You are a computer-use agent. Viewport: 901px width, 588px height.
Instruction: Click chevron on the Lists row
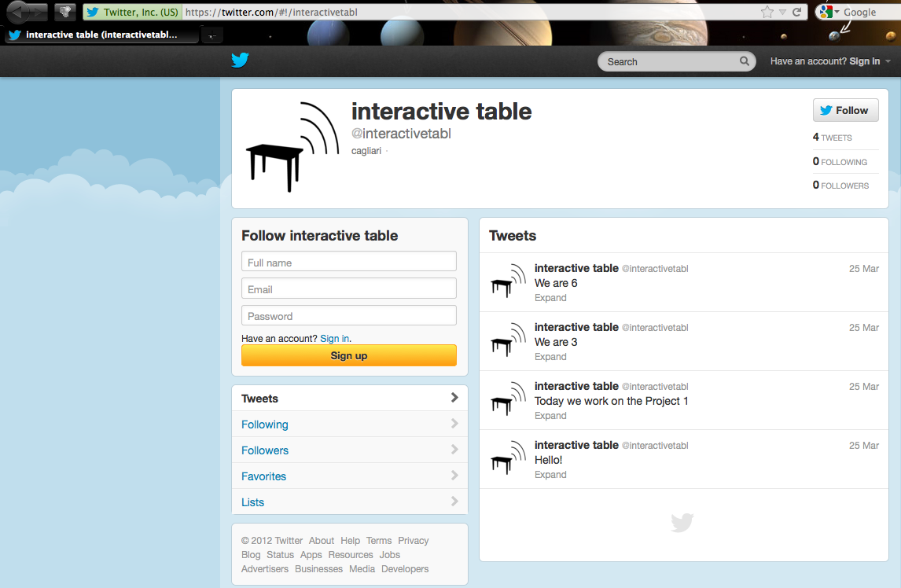454,502
